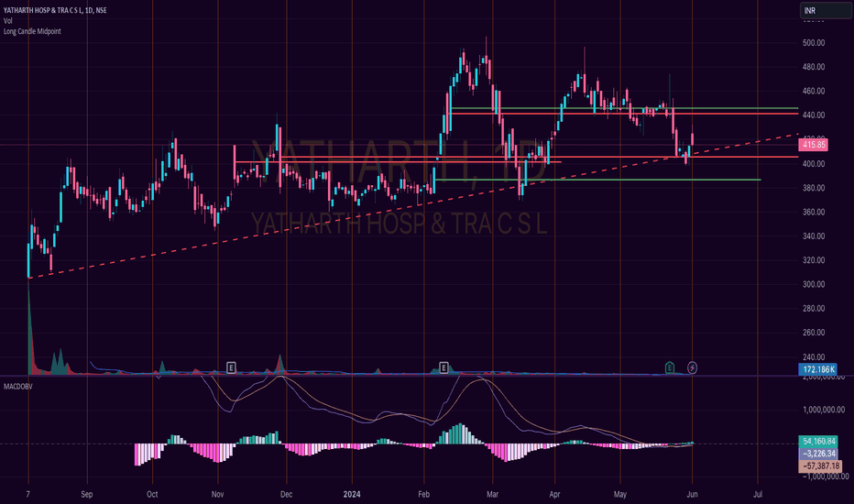The width and height of the screenshot is (854, 504).
Task: Click the 320.00 price scale label
Action: point(813,260)
